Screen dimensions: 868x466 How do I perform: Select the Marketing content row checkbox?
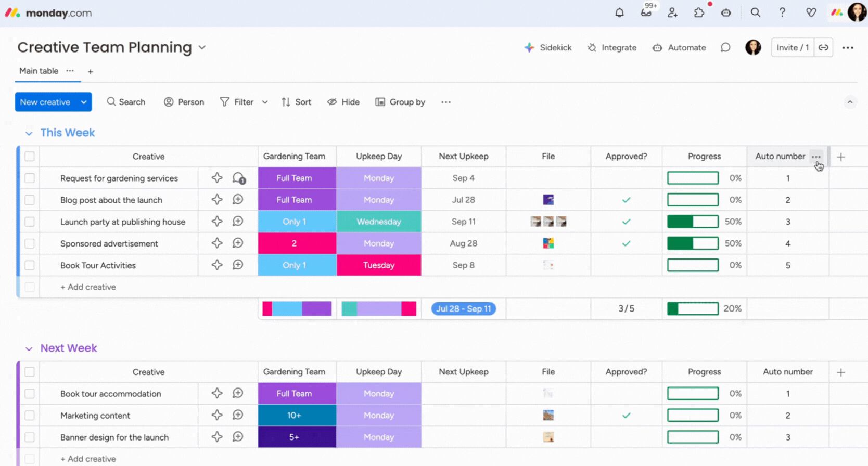(30, 416)
